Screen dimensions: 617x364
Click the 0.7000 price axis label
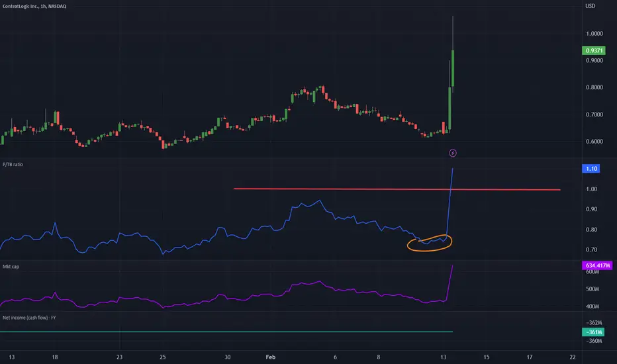click(x=594, y=114)
